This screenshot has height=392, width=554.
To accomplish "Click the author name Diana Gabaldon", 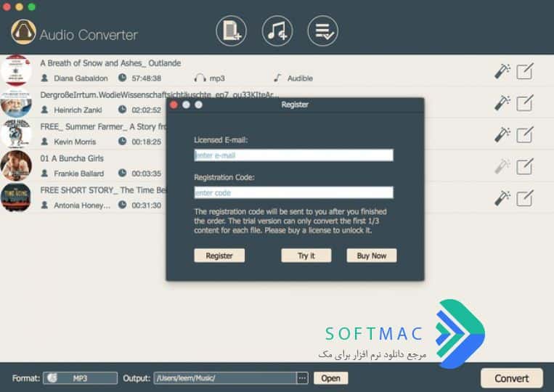I will point(81,78).
